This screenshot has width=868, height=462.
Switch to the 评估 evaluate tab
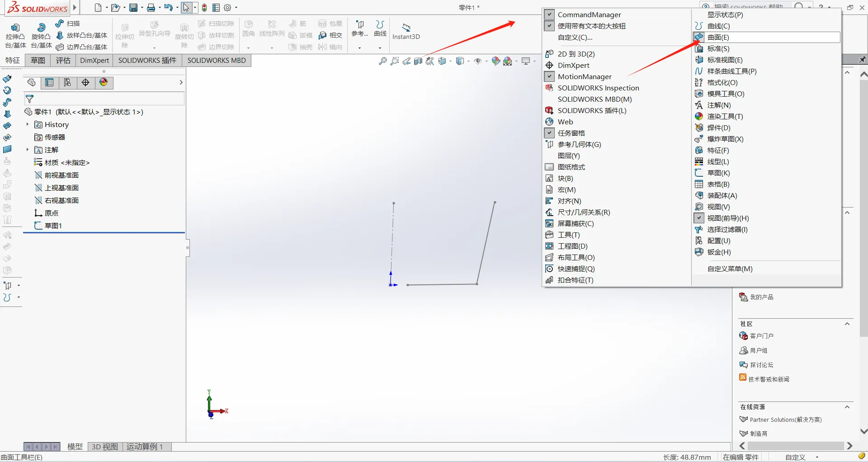pyautogui.click(x=63, y=61)
